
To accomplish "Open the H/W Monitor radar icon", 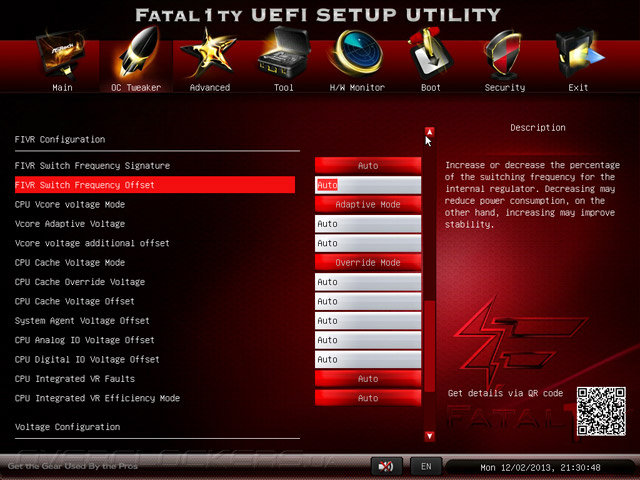I will coord(358,53).
